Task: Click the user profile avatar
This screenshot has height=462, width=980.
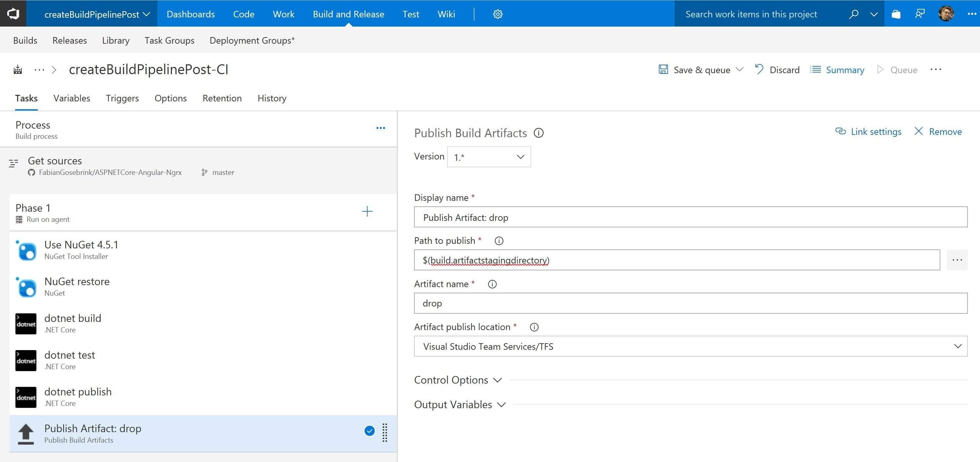Action: (946, 14)
